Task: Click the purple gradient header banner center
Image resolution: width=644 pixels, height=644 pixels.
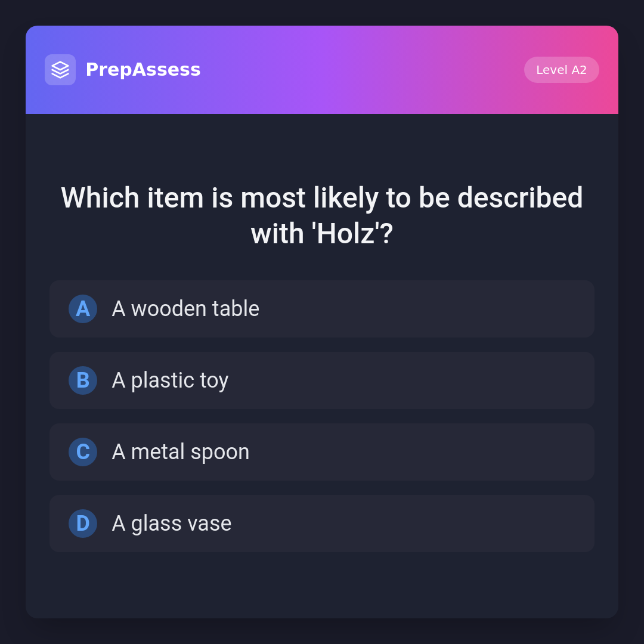Action: (322, 70)
